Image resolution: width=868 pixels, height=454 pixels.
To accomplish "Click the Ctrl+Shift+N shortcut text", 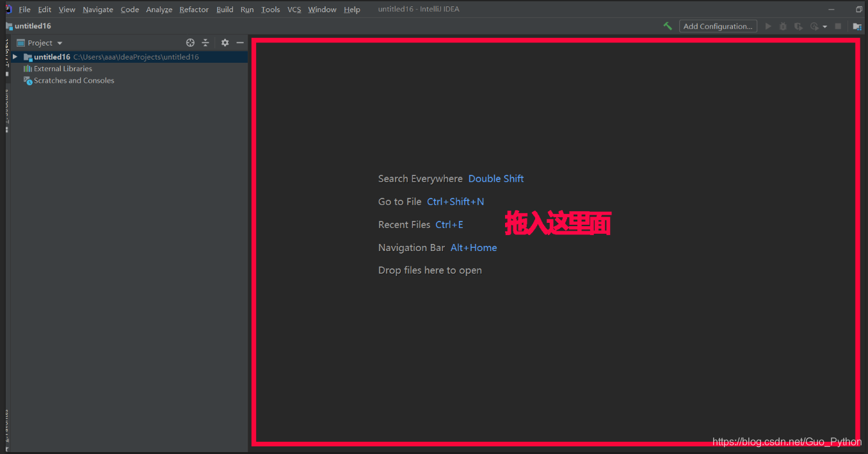I will (456, 202).
